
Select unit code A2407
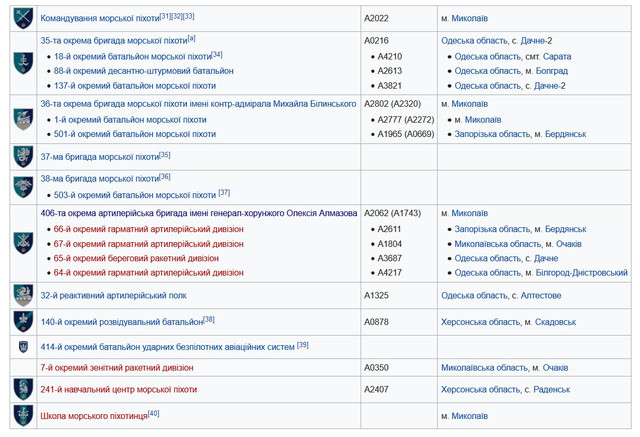(376, 390)
